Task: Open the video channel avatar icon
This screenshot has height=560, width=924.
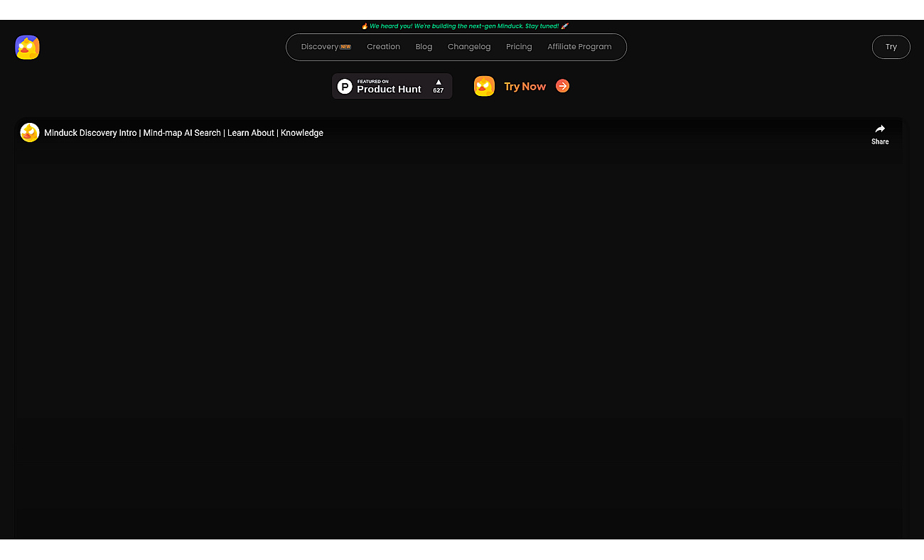Action: pyautogui.click(x=30, y=132)
